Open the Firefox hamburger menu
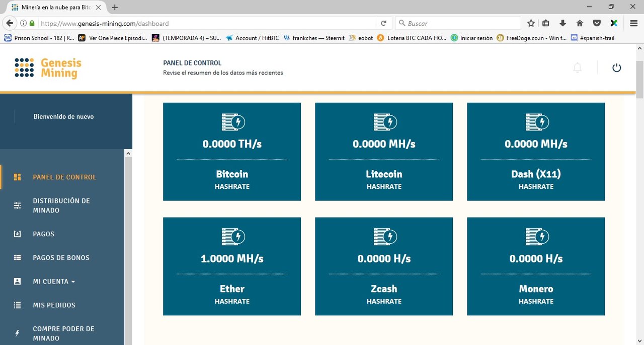The height and width of the screenshot is (345, 644). (634, 23)
